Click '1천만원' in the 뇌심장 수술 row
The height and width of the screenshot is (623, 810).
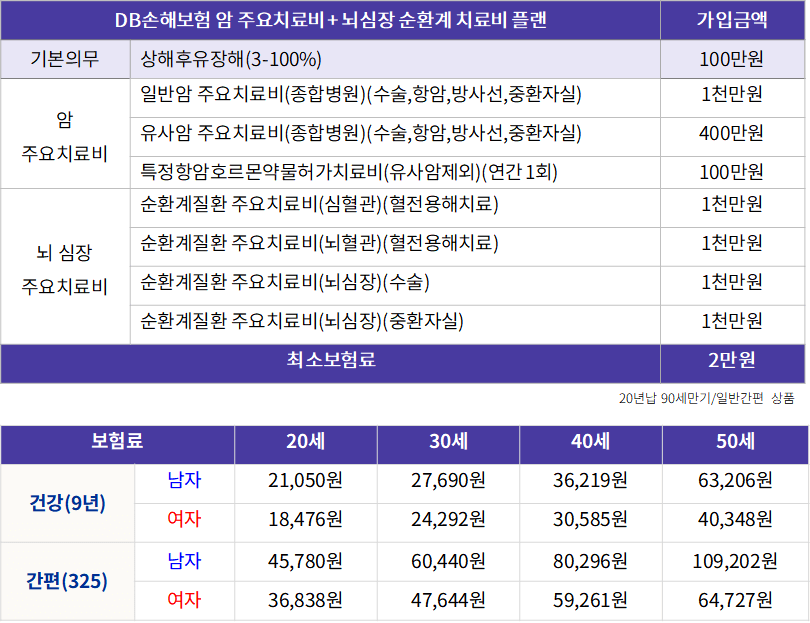tap(731, 282)
